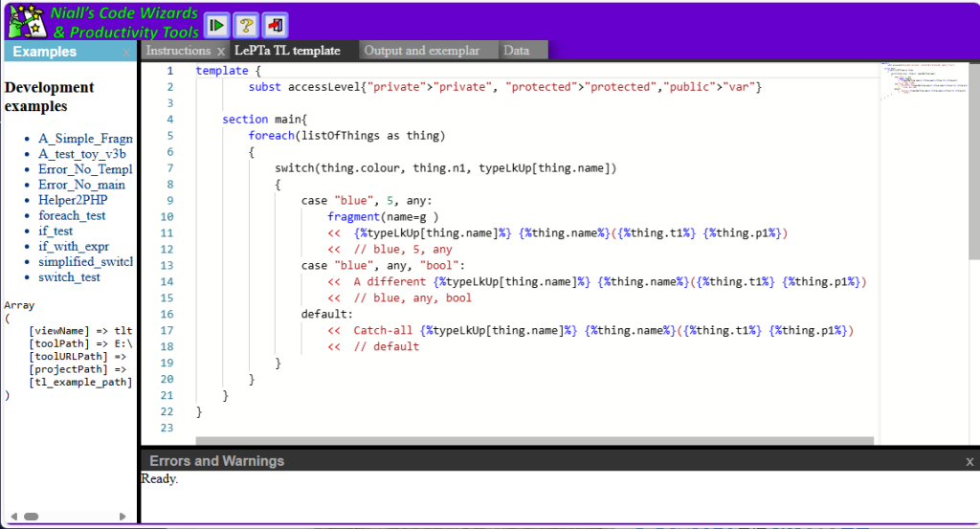The width and height of the screenshot is (980, 529).
Task: Open the foreach_test example
Action: (x=72, y=215)
